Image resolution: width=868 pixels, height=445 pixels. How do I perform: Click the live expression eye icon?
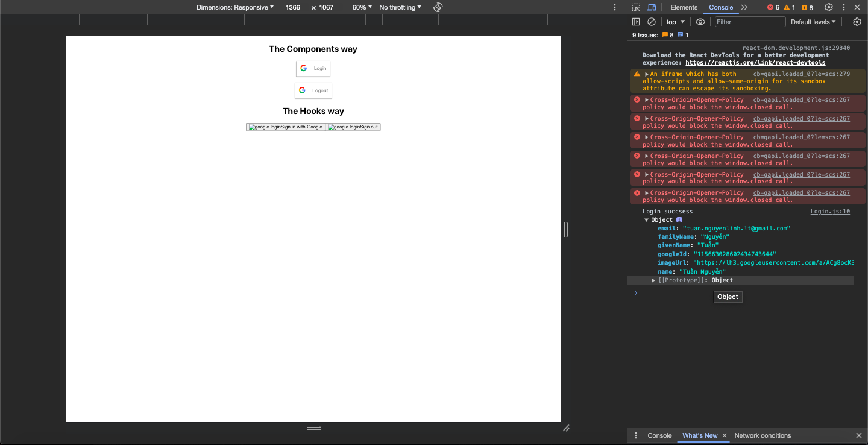pyautogui.click(x=700, y=22)
